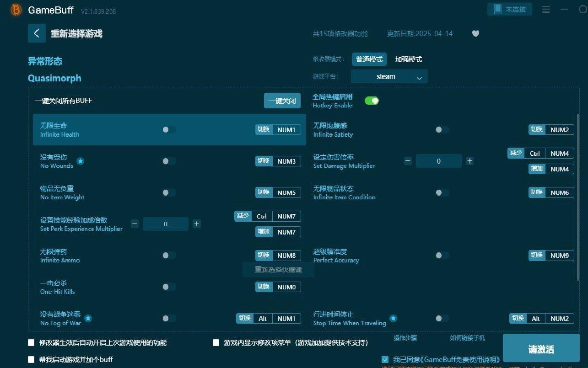588x368 pixels.
Task: Click 增加 NUM4 increase damage hotkey
Action: click(551, 169)
